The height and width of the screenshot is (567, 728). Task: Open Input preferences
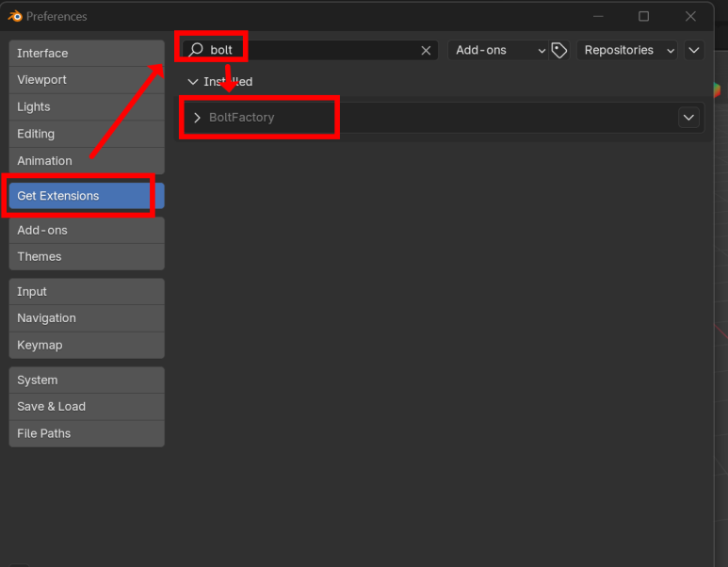(x=87, y=292)
